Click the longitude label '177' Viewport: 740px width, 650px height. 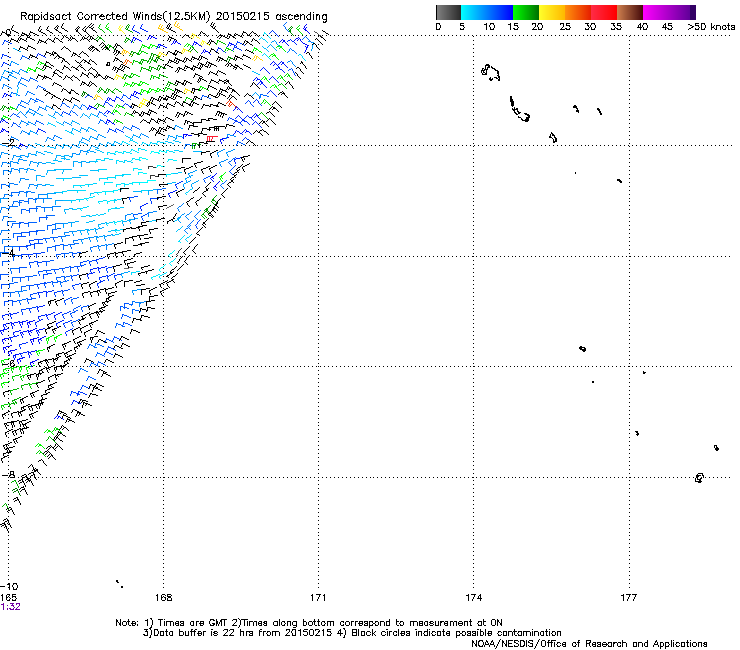click(628, 598)
